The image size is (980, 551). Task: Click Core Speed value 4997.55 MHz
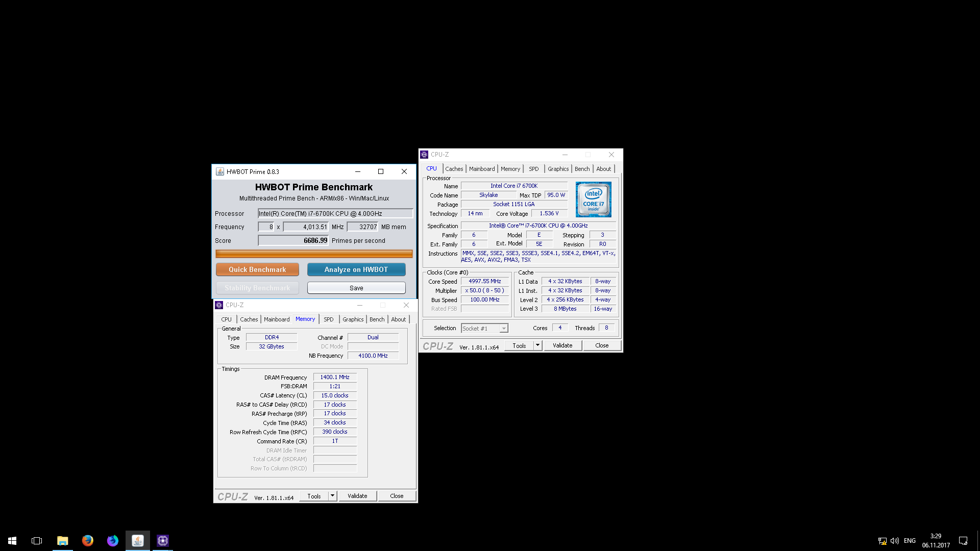(485, 281)
